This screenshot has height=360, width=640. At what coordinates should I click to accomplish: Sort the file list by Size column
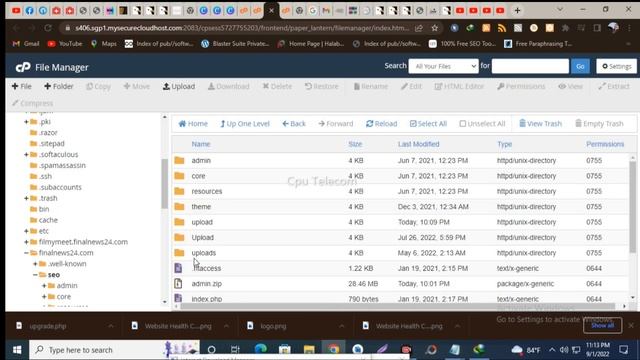355,144
